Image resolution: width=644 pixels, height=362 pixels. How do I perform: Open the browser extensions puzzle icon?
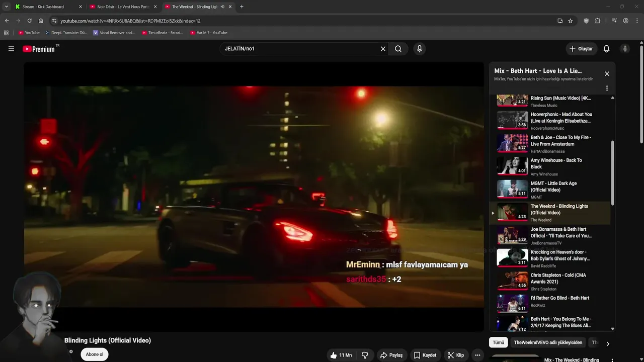598,21
